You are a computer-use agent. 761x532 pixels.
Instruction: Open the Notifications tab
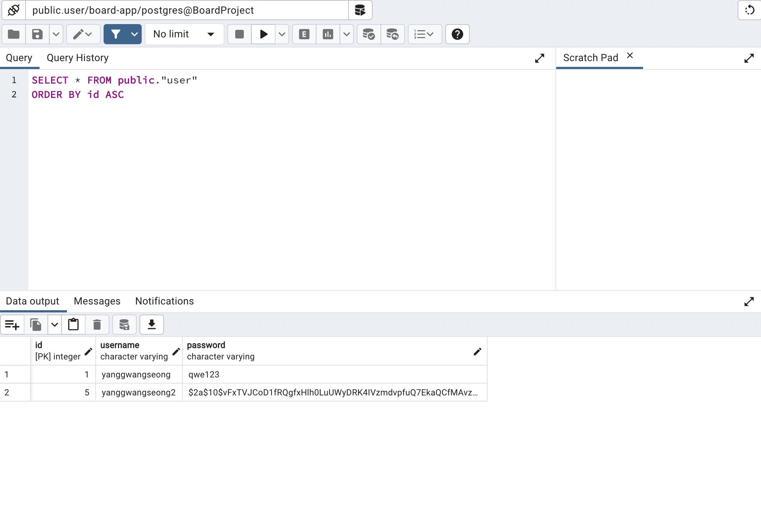click(164, 301)
